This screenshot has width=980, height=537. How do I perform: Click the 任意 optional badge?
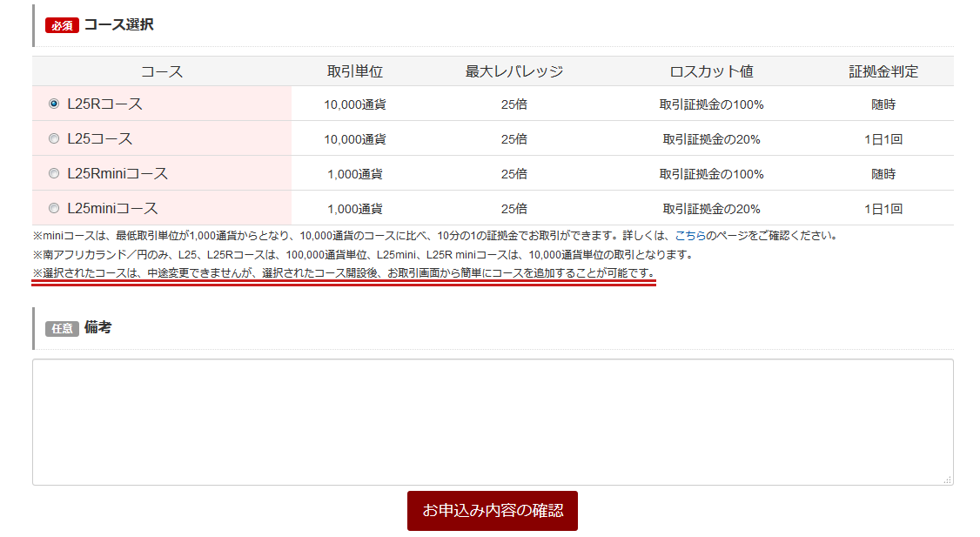click(x=60, y=326)
